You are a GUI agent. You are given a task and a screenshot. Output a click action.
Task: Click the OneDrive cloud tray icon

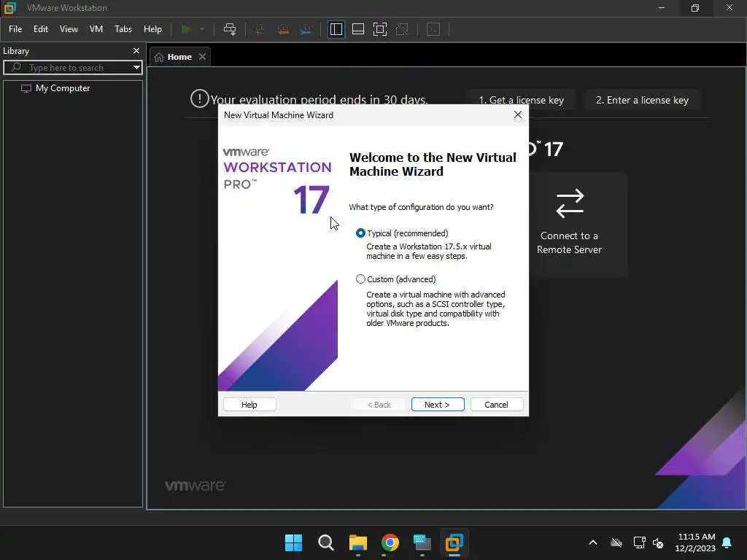click(x=616, y=542)
